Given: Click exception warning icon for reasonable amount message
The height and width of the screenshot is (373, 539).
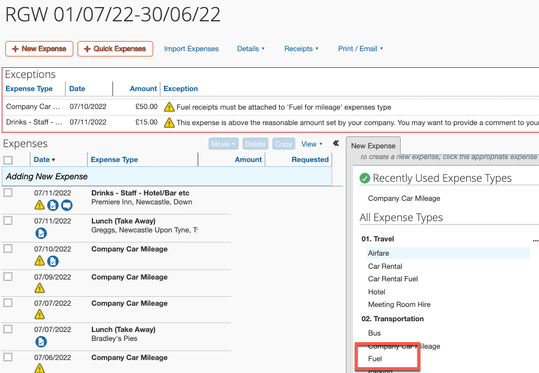Looking at the screenshot, I should coord(169,122).
